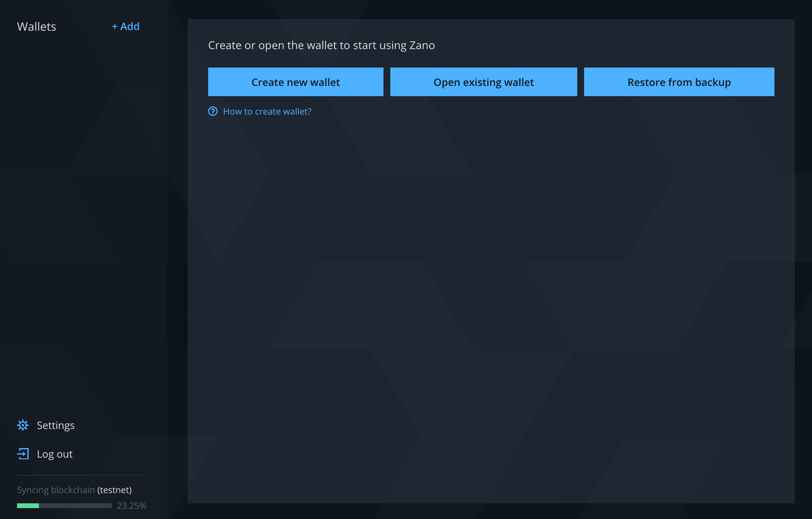Open Settings from the sidebar label
The image size is (812, 519).
(x=56, y=425)
